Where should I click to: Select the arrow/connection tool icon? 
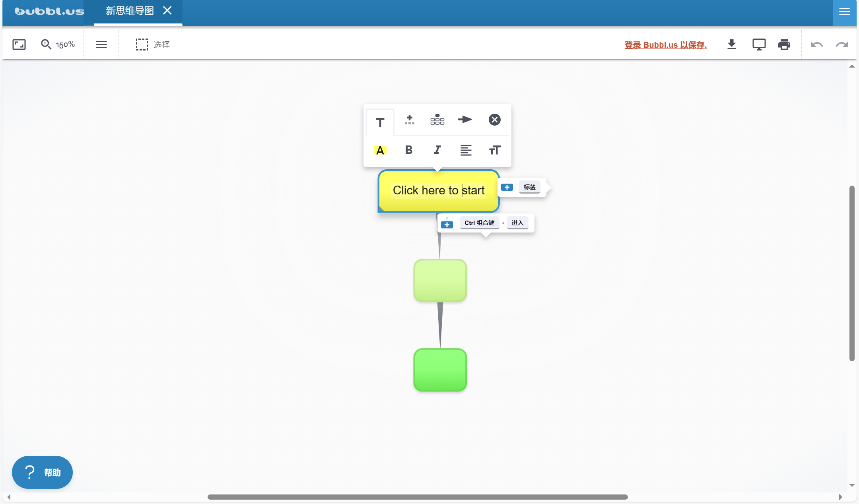(466, 120)
